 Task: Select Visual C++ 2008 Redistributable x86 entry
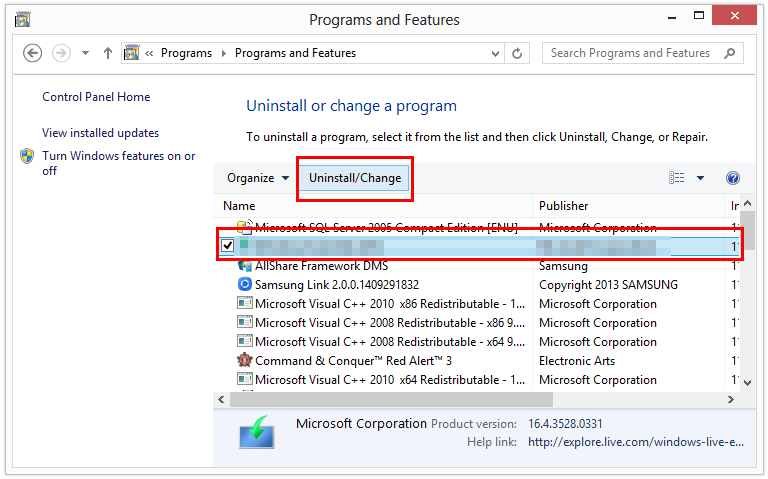click(x=390, y=323)
